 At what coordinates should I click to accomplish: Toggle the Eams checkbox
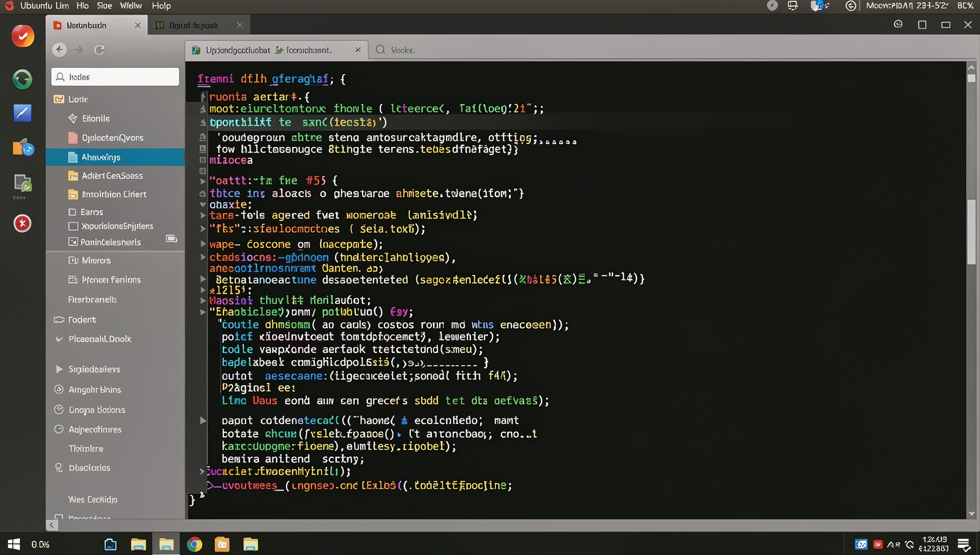(73, 212)
